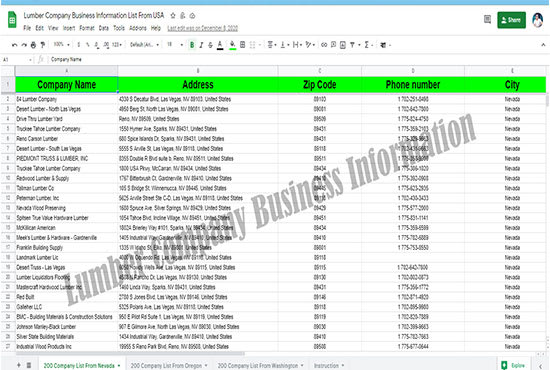Open the Format menu
The width and height of the screenshot is (550, 370).
pyautogui.click(x=87, y=28)
